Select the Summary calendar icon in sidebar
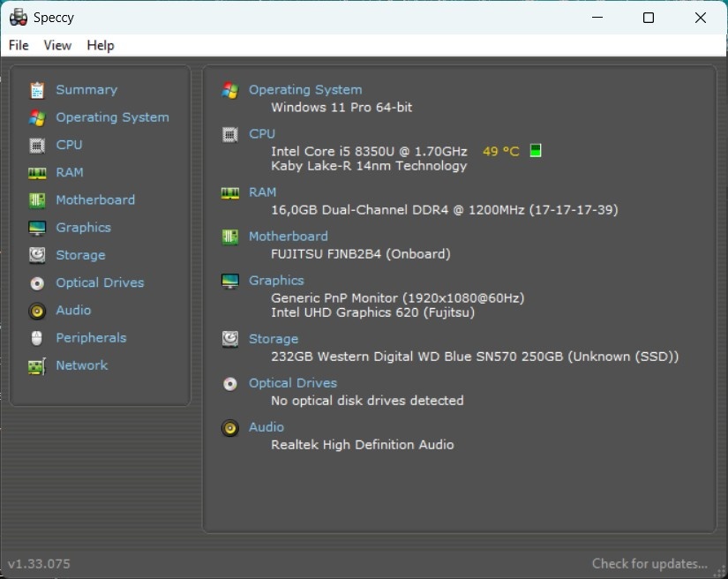The image size is (728, 579). click(x=36, y=89)
